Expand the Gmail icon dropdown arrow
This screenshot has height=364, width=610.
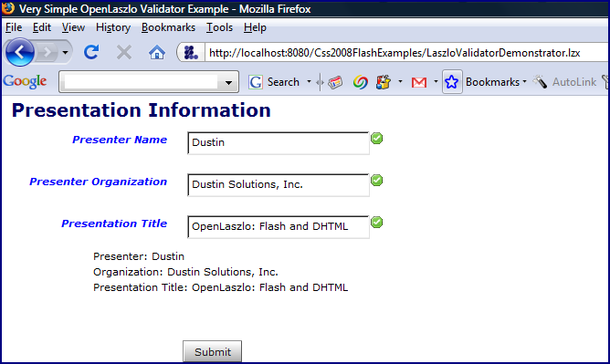[x=436, y=81]
